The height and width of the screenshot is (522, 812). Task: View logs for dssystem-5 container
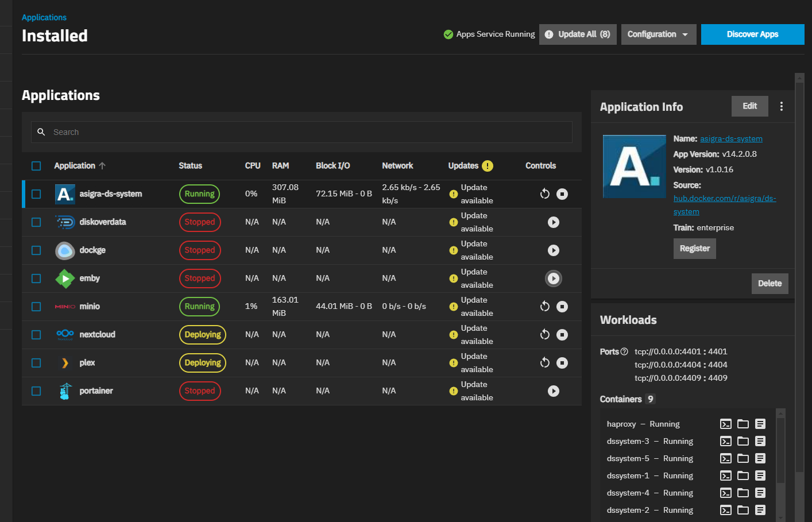click(760, 459)
